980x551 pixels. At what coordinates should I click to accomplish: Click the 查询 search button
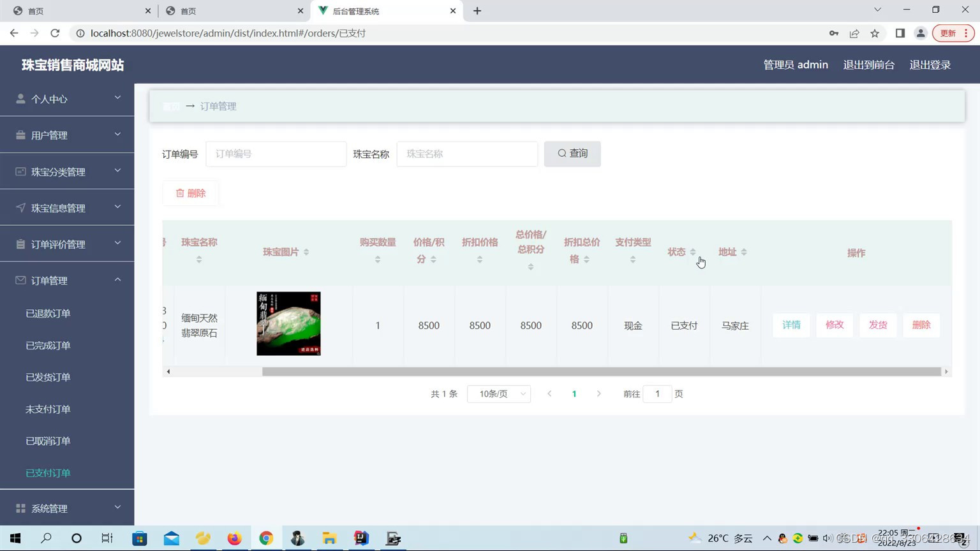(x=572, y=154)
